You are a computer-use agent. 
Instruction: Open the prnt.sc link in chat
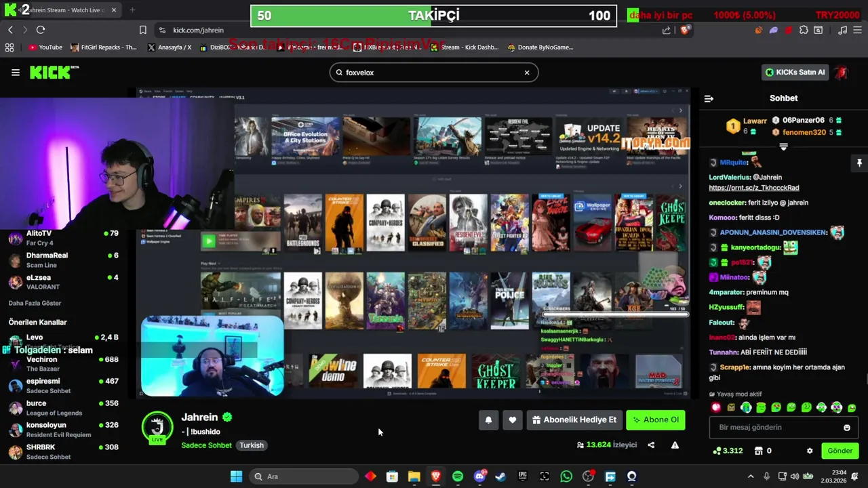(x=754, y=188)
